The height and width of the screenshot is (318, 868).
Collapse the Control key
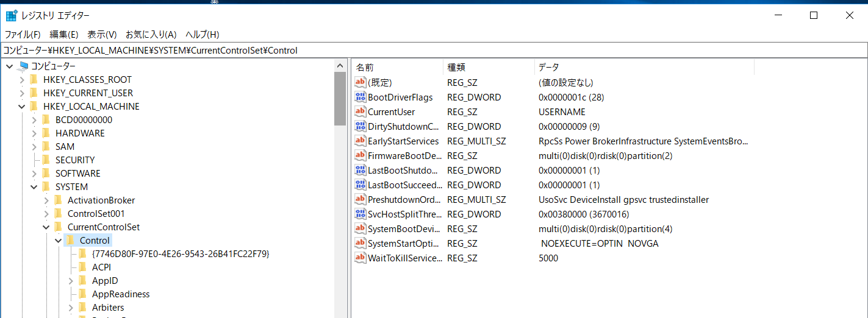pos(59,241)
